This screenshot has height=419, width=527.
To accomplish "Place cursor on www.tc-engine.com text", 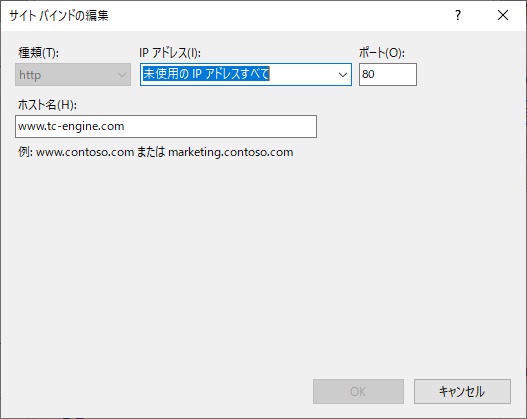I will click(x=71, y=126).
